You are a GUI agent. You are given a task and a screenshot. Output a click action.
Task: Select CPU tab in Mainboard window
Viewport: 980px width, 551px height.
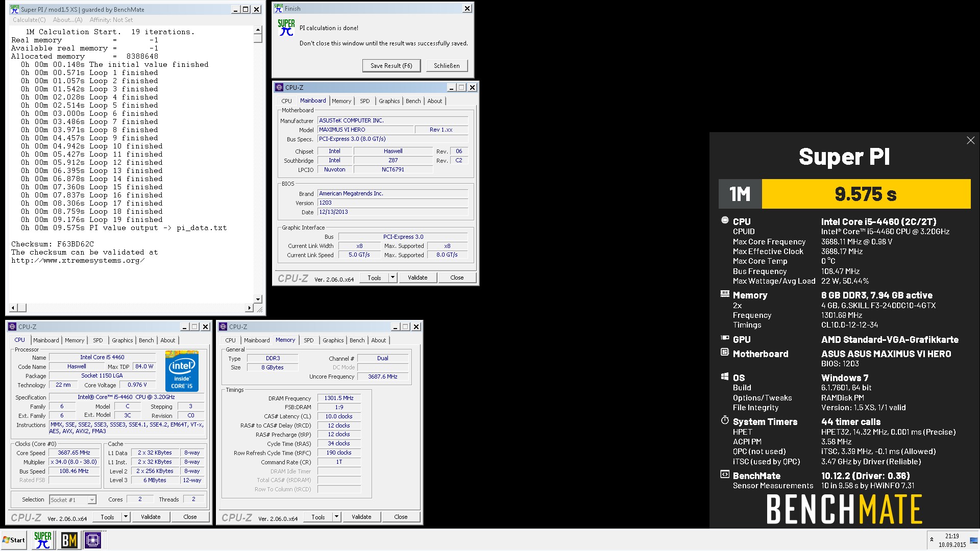tap(286, 101)
